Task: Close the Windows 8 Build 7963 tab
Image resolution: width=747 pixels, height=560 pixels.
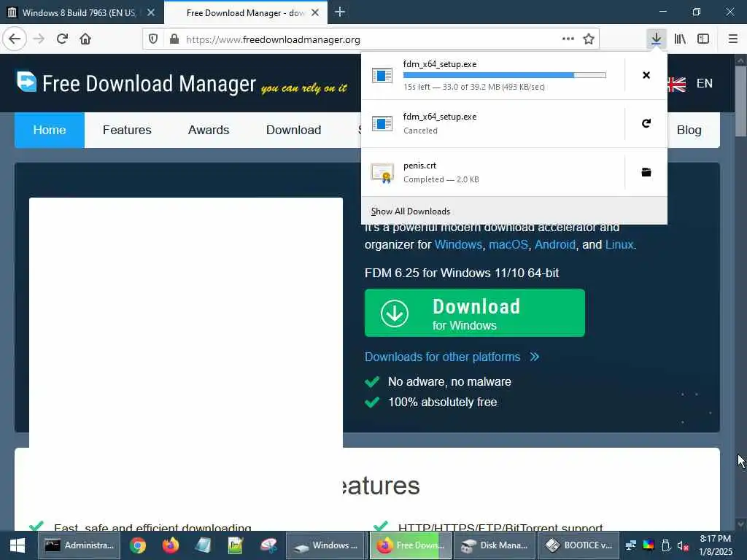Action: pos(150,12)
